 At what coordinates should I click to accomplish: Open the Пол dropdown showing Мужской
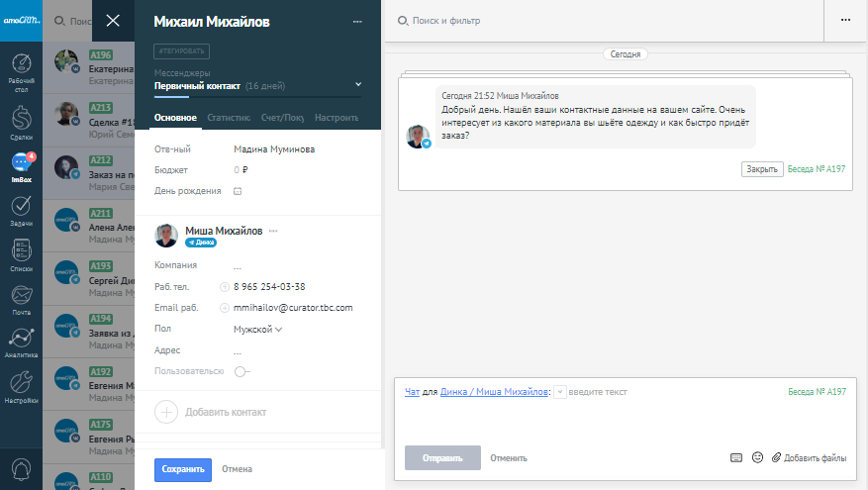pyautogui.click(x=257, y=329)
